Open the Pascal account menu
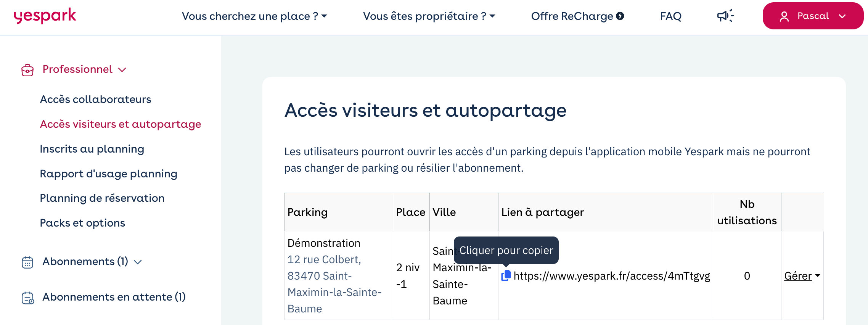The width and height of the screenshot is (868, 325). pos(813,16)
